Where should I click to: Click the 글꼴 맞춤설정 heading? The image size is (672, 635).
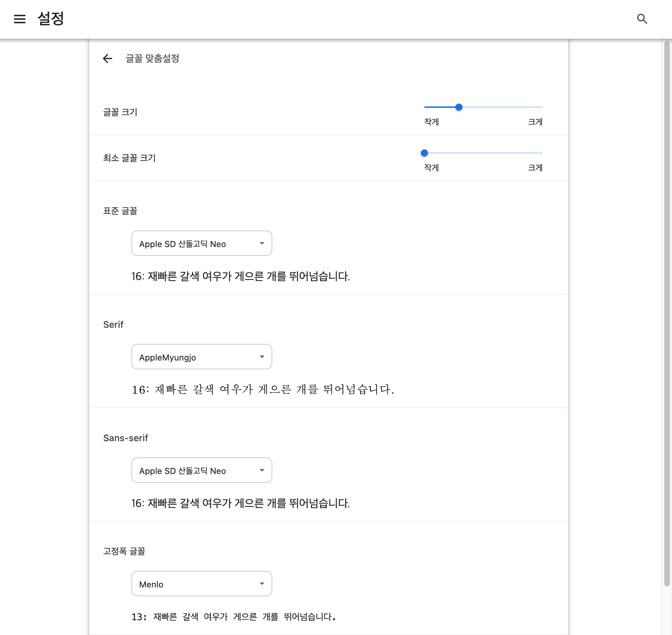point(153,58)
